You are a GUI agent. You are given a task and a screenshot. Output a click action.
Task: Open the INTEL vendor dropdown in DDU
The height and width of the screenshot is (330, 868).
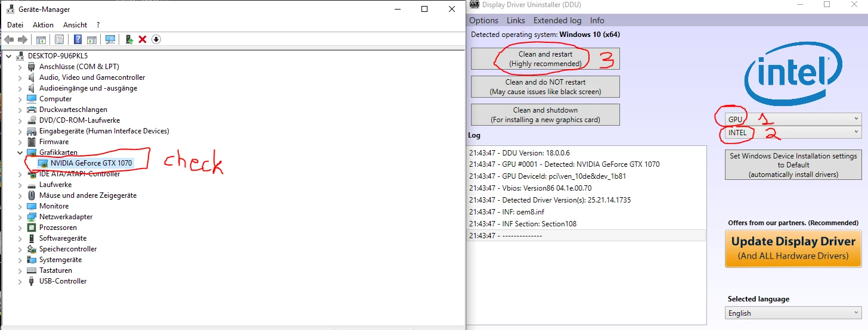point(793,132)
